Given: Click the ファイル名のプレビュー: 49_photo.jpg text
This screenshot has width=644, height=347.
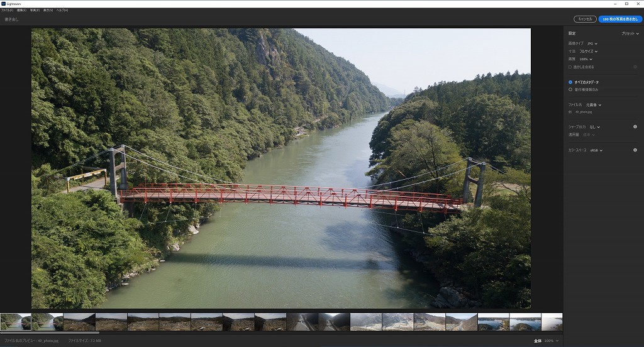Looking at the screenshot, I should (x=31, y=341).
